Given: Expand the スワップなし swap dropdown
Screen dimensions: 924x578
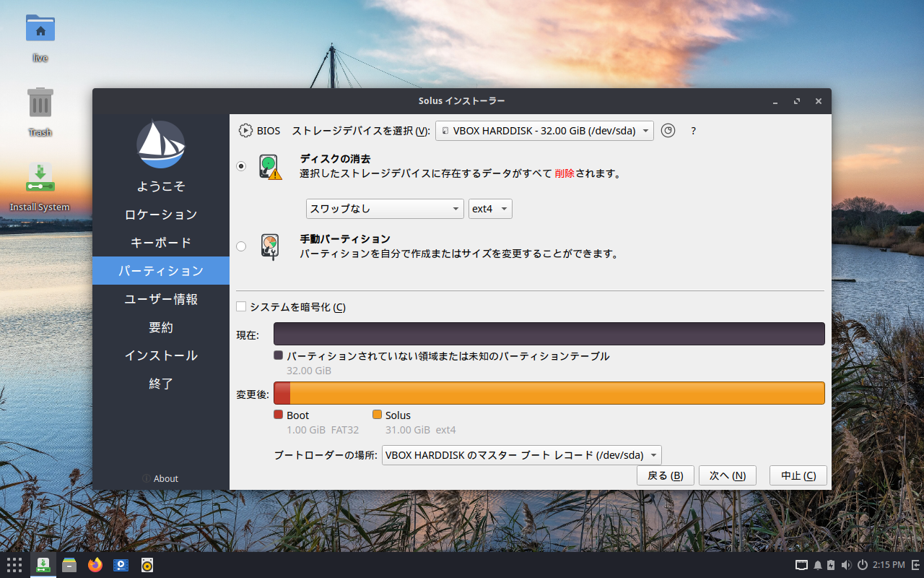Looking at the screenshot, I should point(385,209).
